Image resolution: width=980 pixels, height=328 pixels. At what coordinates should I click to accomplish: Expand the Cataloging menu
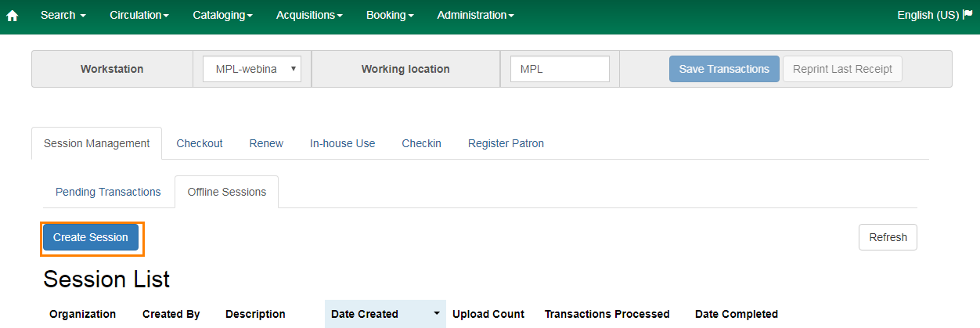click(x=222, y=15)
